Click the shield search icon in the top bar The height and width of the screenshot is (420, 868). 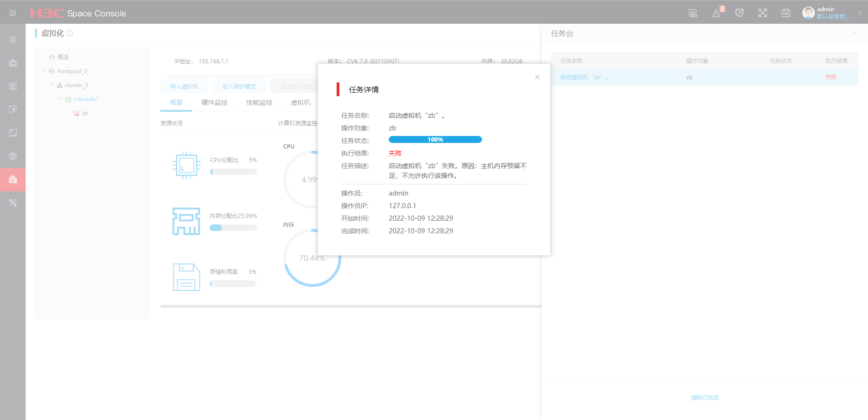coord(739,13)
